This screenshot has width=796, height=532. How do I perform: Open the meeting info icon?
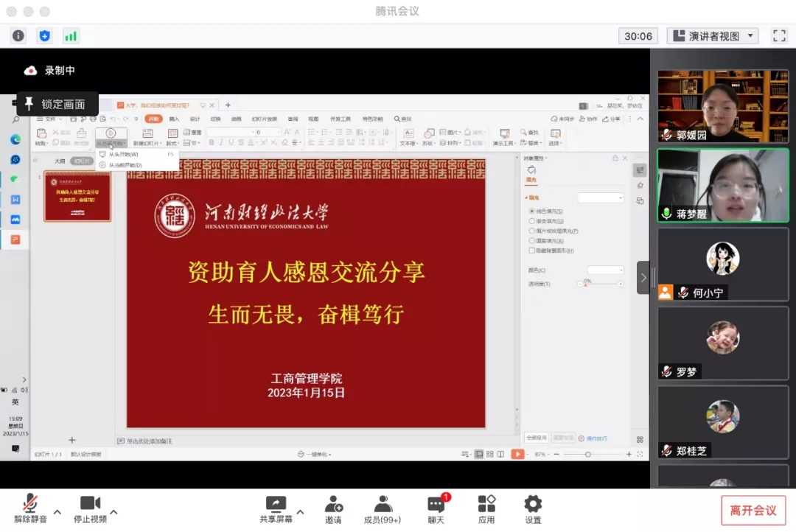tap(18, 35)
